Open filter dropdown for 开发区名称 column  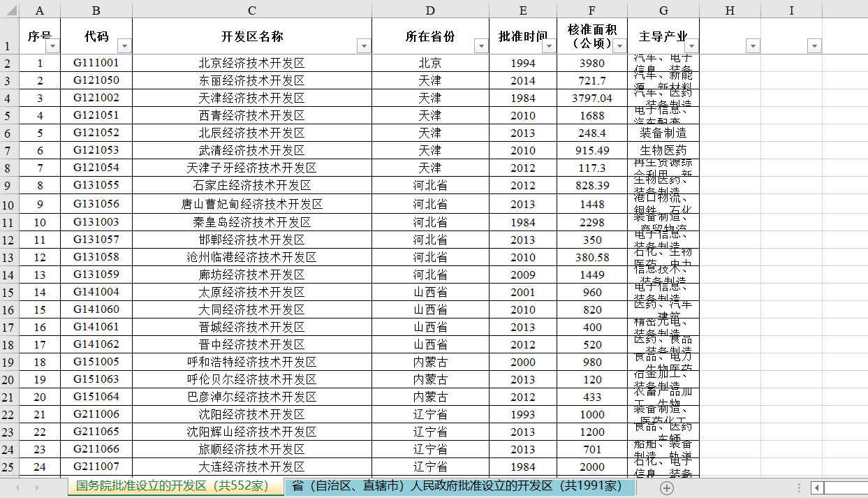pos(364,45)
